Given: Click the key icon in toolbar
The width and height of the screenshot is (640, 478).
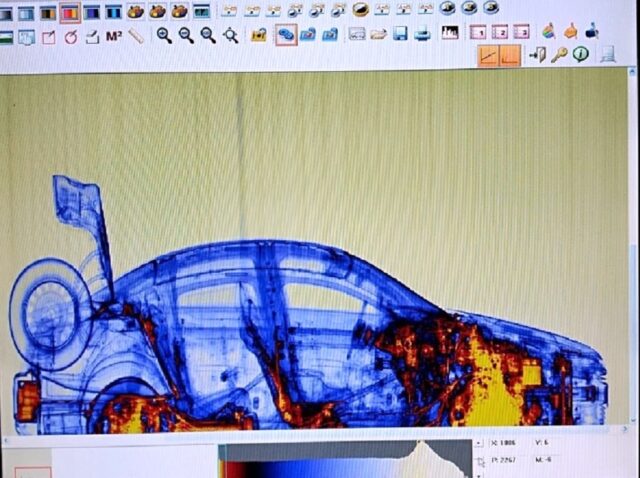Looking at the screenshot, I should (559, 54).
